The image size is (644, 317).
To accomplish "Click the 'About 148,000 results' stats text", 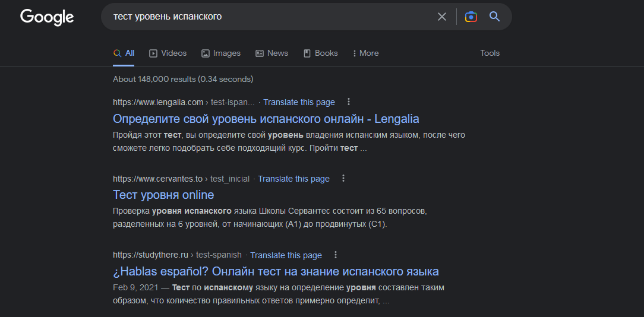I will coord(183,80).
